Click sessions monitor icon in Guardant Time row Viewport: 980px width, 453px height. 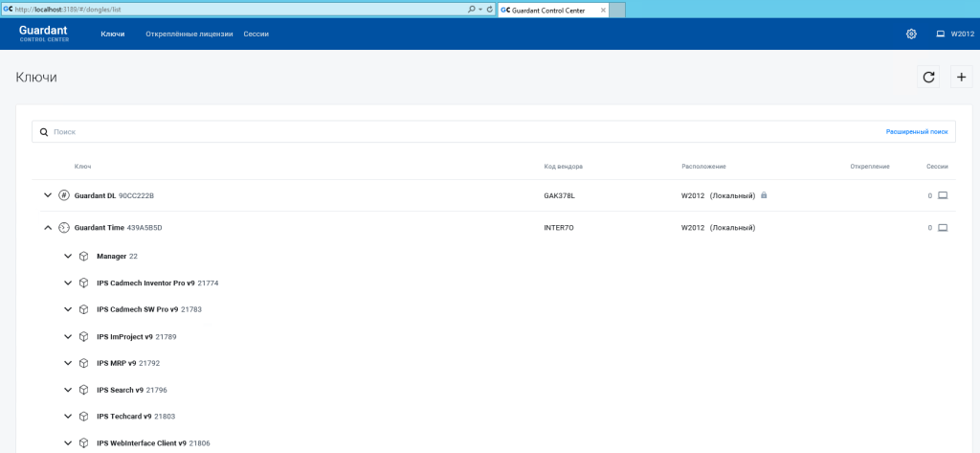click(x=942, y=228)
